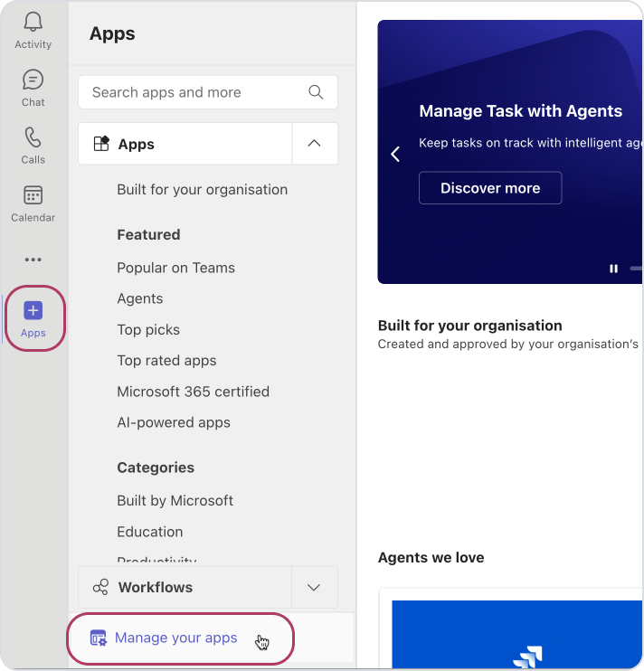The width and height of the screenshot is (644, 671).
Task: Click the Apps grid icon in section header
Action: (x=101, y=144)
